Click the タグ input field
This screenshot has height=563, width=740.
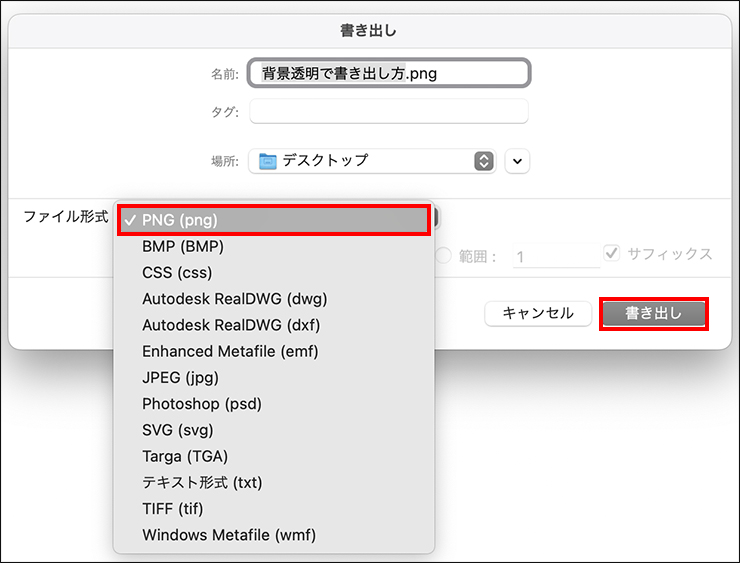tap(388, 111)
